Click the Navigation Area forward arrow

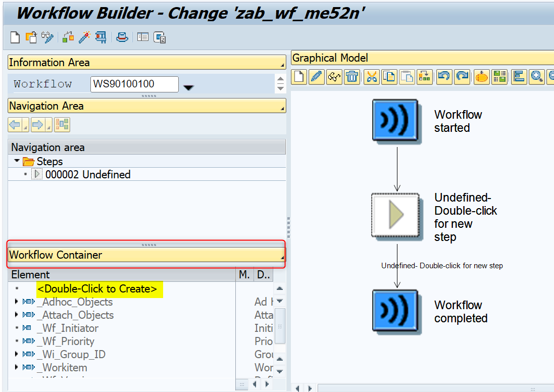tap(38, 125)
